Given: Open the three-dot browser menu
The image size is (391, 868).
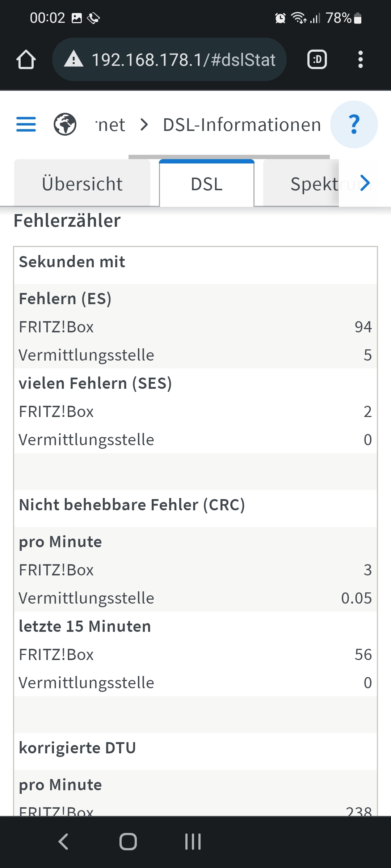Looking at the screenshot, I should tap(360, 59).
